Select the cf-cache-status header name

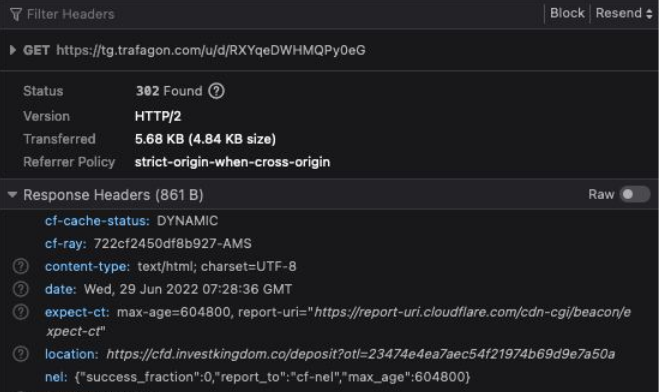97,221
